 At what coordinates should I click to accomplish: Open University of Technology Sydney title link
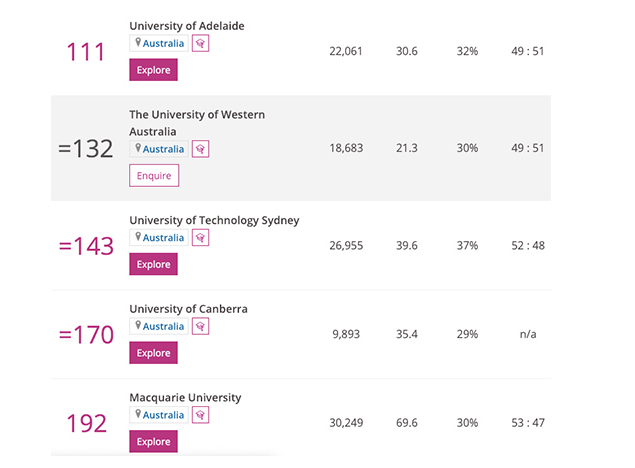214,220
